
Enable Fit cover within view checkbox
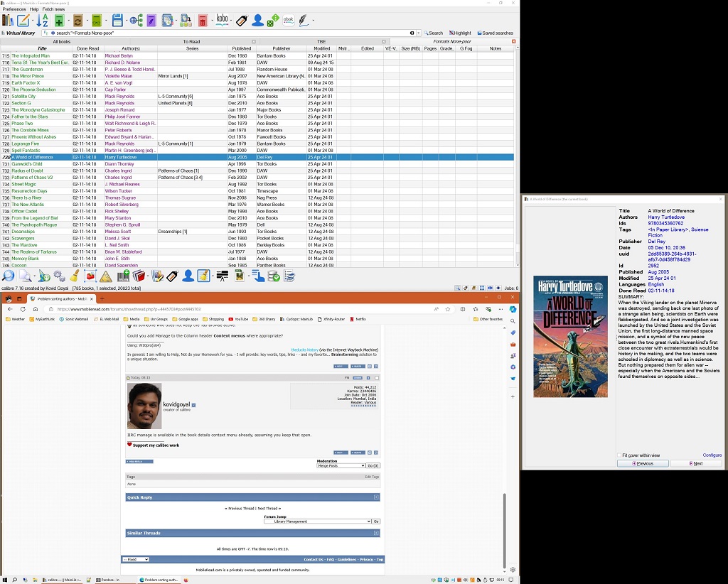point(619,455)
